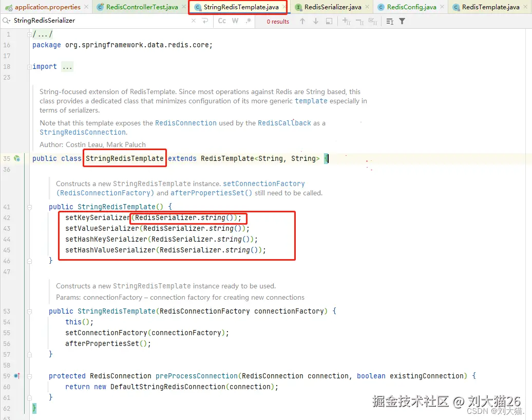
Task: Close the application.properties tab
Action: pyautogui.click(x=86, y=7)
